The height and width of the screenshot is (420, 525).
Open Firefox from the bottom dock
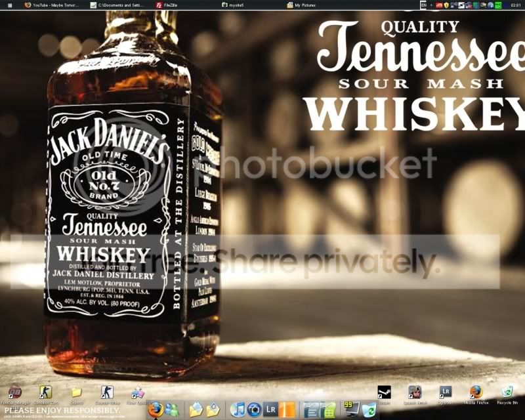(x=156, y=410)
